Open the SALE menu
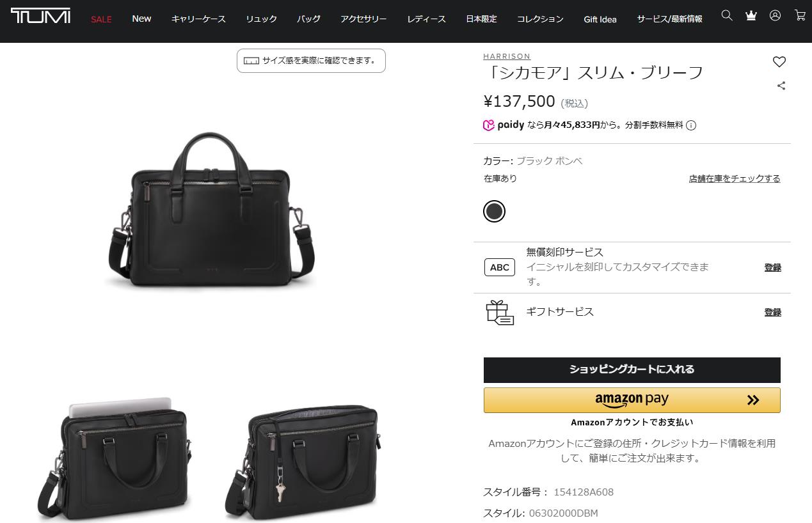This screenshot has width=812, height=523. tap(101, 19)
